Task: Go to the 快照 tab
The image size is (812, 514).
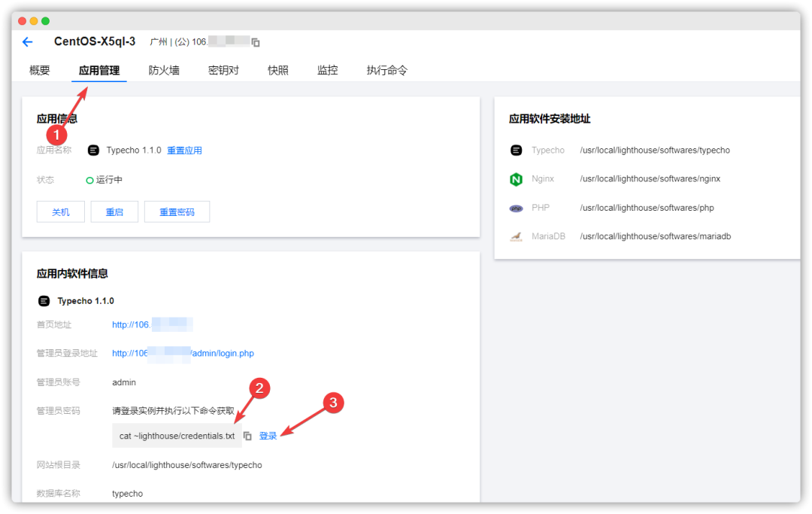Action: (x=278, y=71)
